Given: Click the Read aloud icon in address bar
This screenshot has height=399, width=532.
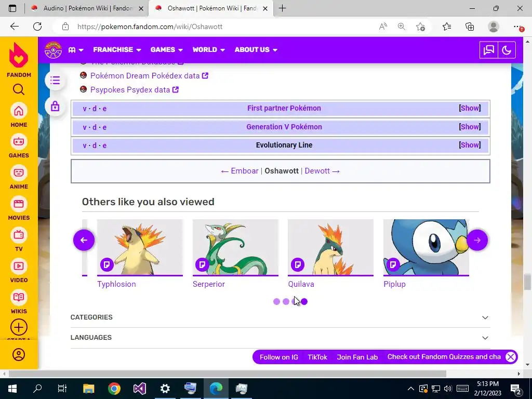Looking at the screenshot, I should tap(383, 26).
